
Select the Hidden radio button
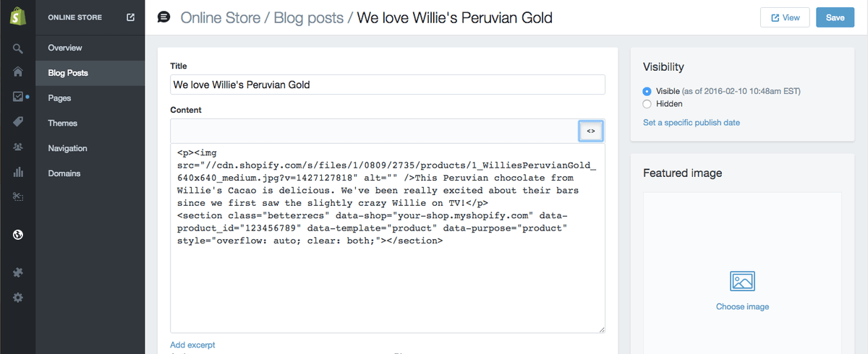[647, 104]
